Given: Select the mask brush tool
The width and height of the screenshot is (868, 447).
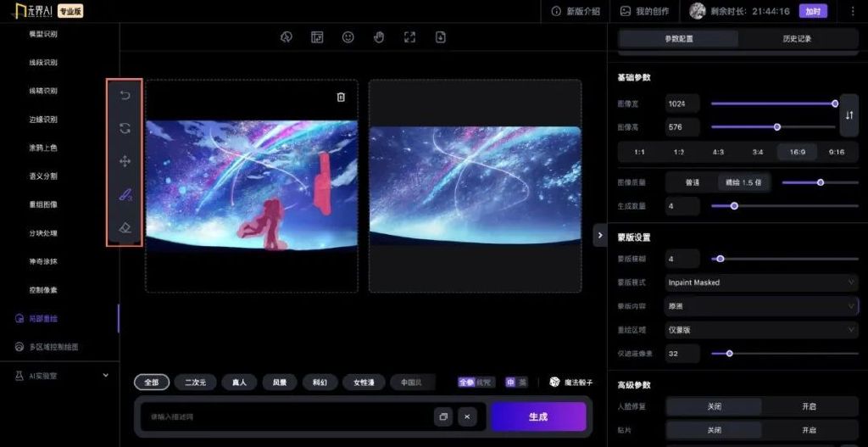Looking at the screenshot, I should (x=125, y=194).
